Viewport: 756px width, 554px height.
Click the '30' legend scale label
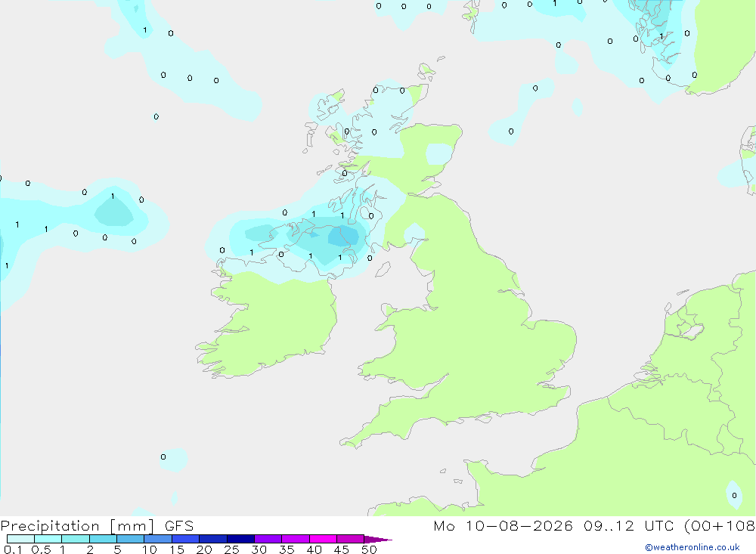pos(259,549)
